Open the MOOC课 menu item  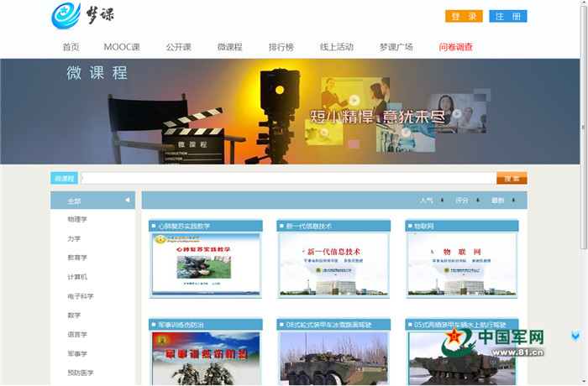pyautogui.click(x=122, y=47)
